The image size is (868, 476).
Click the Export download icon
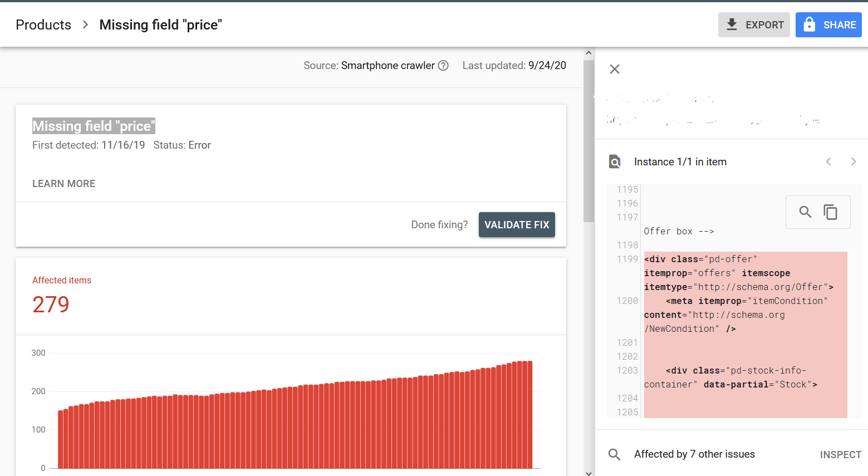point(731,24)
